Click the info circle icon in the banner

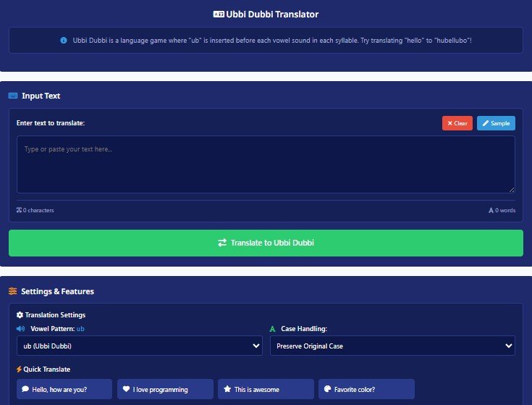[64, 41]
